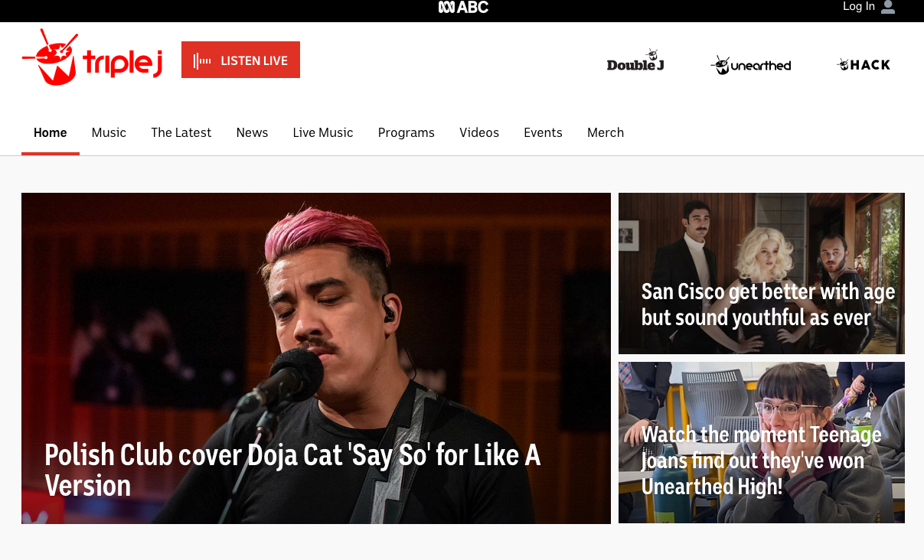Open the Hack program logo
The width and height of the screenshot is (924, 560).
point(864,65)
